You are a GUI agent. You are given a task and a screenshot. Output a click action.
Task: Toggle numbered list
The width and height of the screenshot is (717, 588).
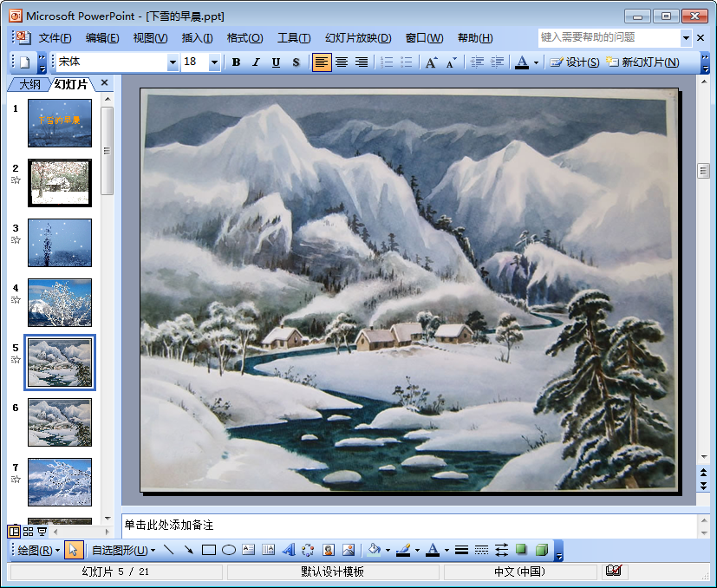click(x=387, y=62)
